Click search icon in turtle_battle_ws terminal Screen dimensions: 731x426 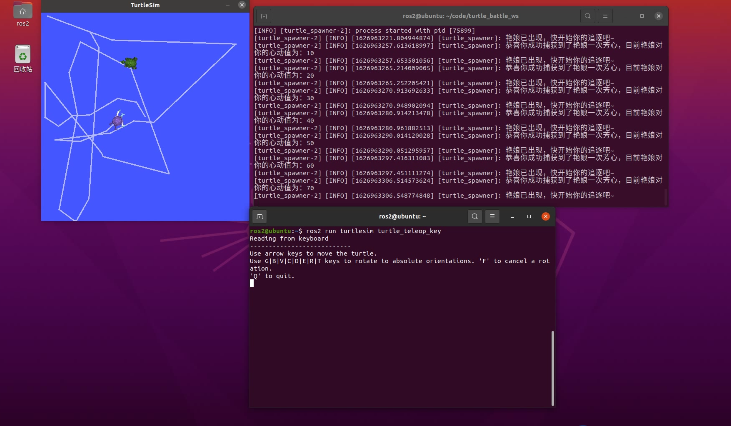click(x=587, y=16)
